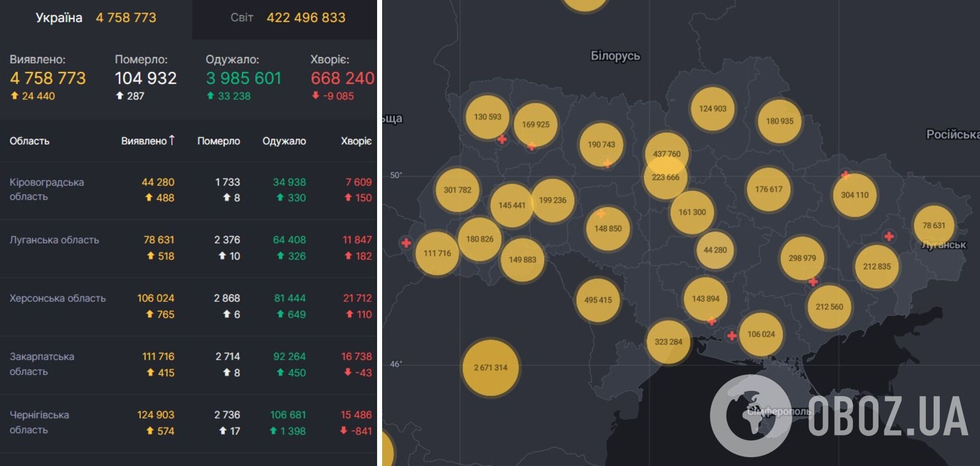Image resolution: width=980 pixels, height=466 pixels.
Task: Click the Білорусь map label
Action: click(x=615, y=56)
